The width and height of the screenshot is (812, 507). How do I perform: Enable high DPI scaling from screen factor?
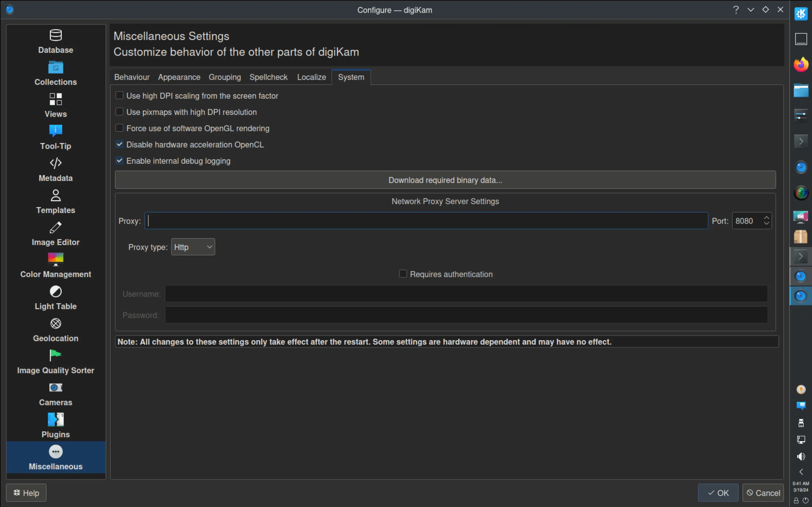[120, 95]
